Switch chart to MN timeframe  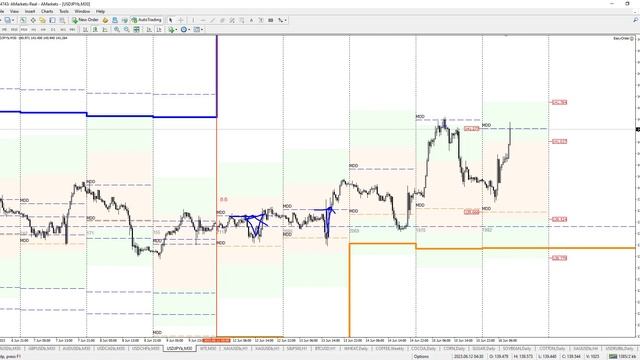(72, 29)
